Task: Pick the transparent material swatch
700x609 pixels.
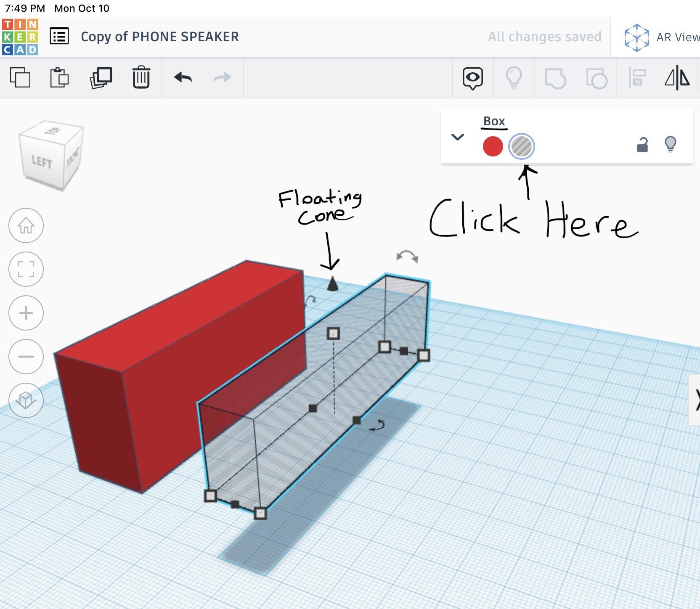Action: (521, 146)
